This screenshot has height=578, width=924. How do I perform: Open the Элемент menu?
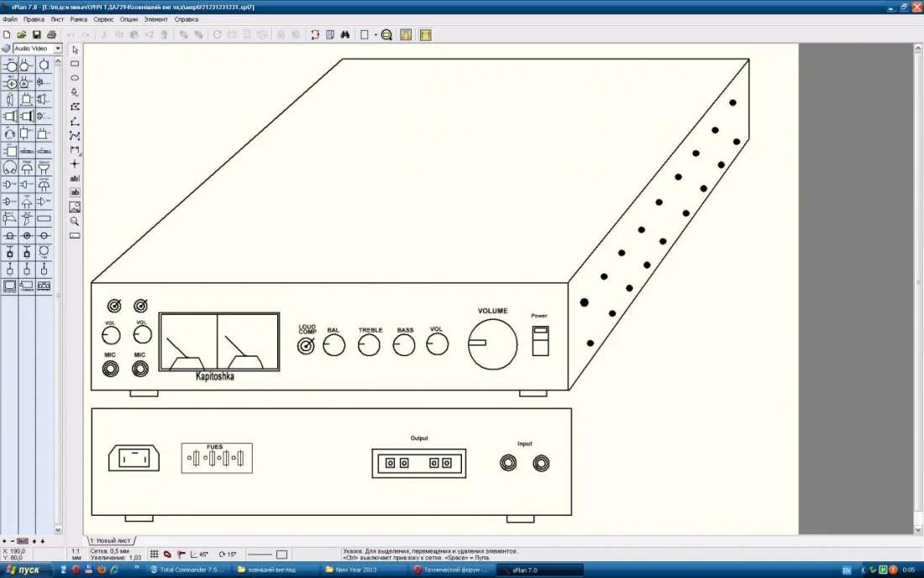click(155, 19)
